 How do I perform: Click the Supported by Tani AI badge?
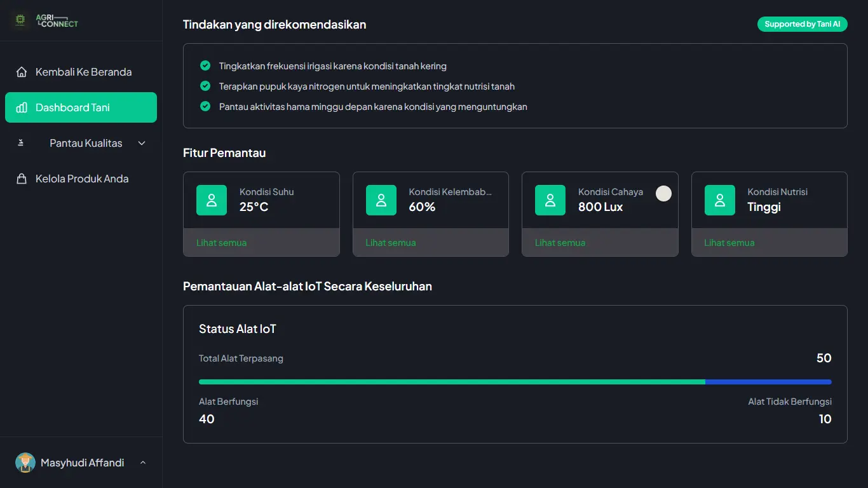pos(802,24)
